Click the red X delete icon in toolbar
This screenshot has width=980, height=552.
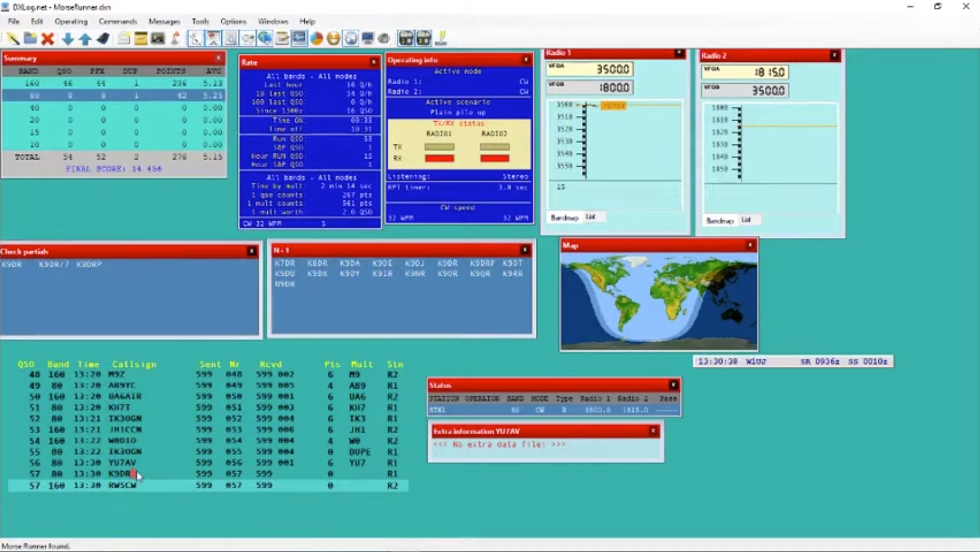[x=48, y=39]
